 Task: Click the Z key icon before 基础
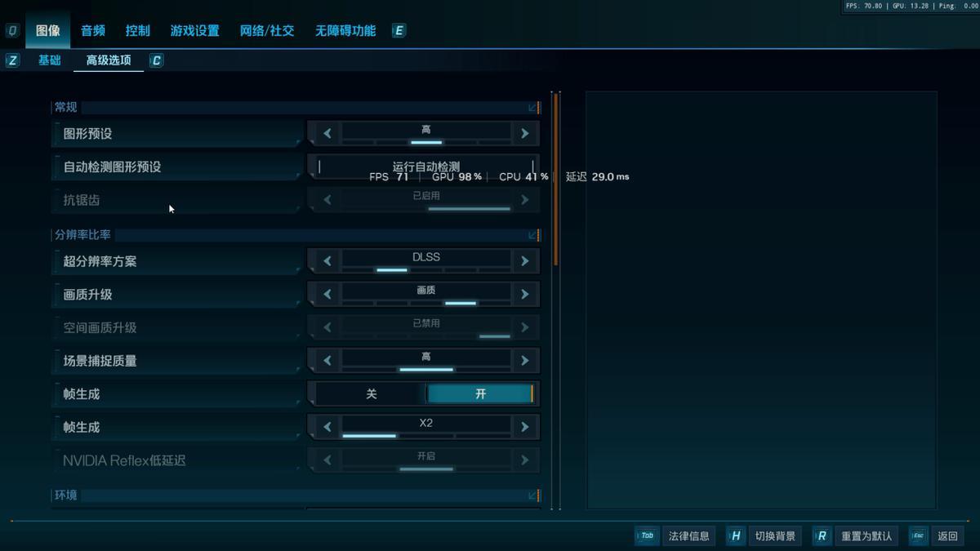[x=12, y=60]
